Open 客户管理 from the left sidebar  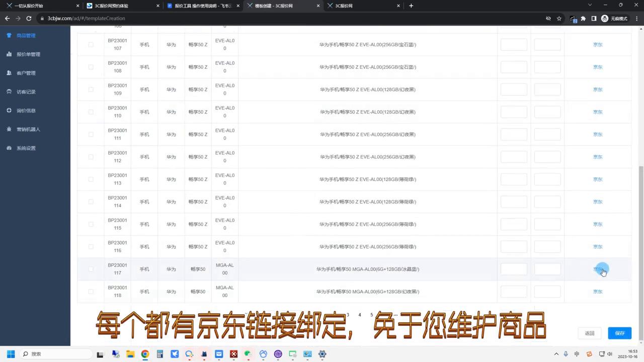26,72
